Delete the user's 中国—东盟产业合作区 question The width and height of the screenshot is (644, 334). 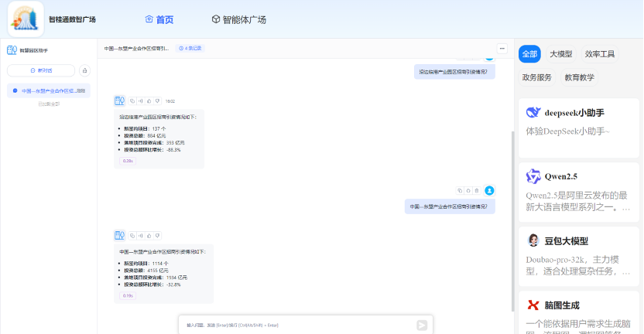476,189
